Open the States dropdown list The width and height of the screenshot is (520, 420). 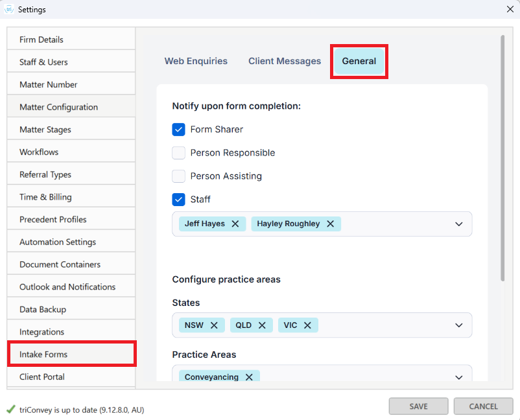459,325
